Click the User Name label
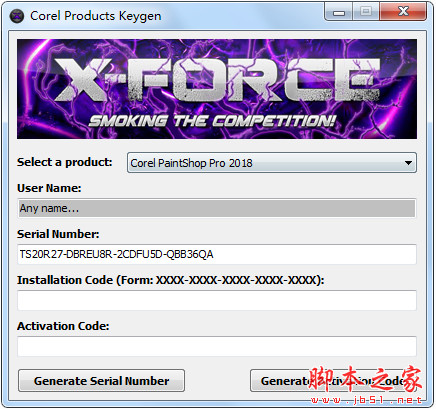 pyautogui.click(x=49, y=188)
